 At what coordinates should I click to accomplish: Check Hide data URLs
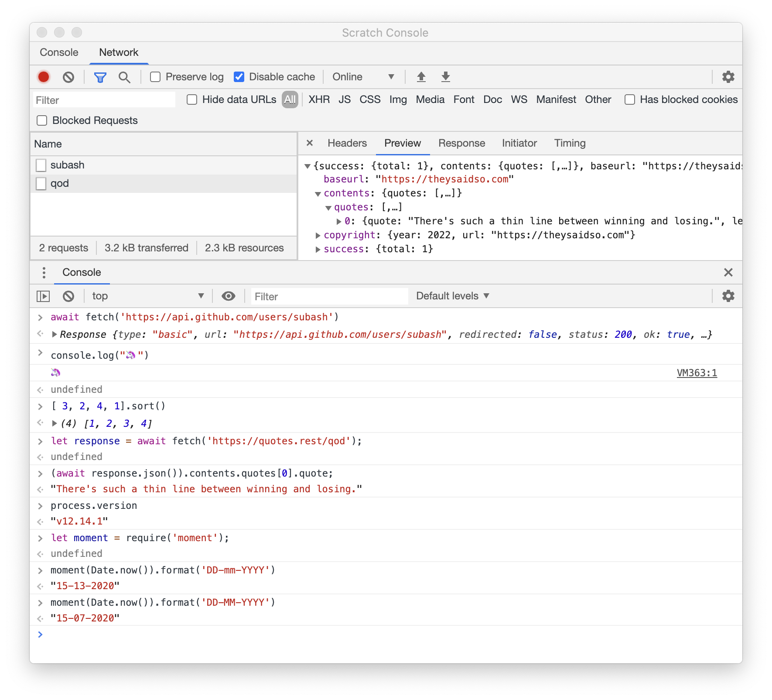click(192, 100)
